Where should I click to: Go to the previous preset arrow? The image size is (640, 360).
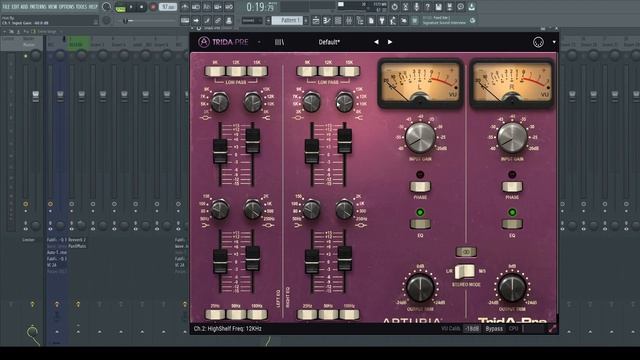[376, 42]
